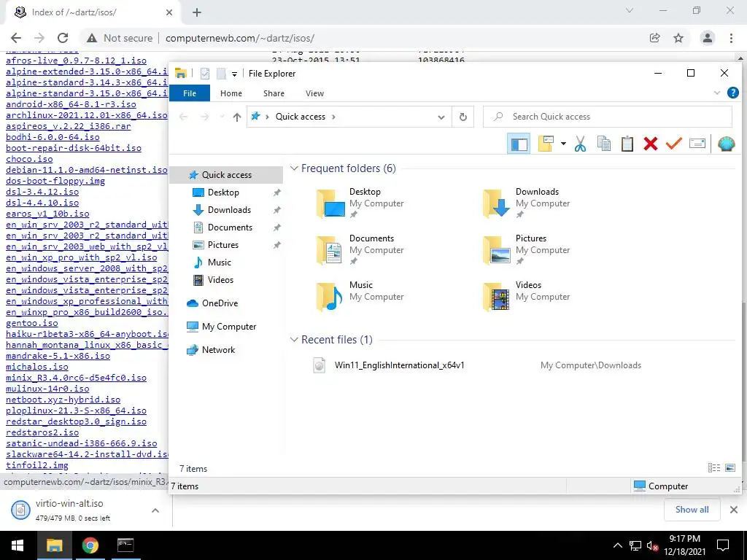Open archlinux-2021.12.01-x86_64.iso link in Chrome
747x560 pixels.
click(x=87, y=115)
